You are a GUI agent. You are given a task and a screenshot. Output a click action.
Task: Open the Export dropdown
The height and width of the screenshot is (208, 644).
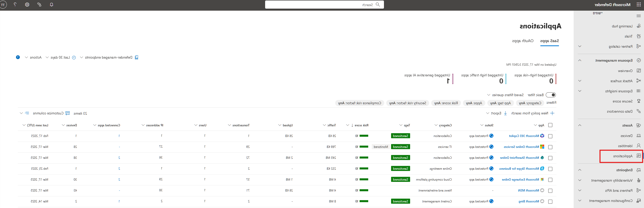pos(496,113)
